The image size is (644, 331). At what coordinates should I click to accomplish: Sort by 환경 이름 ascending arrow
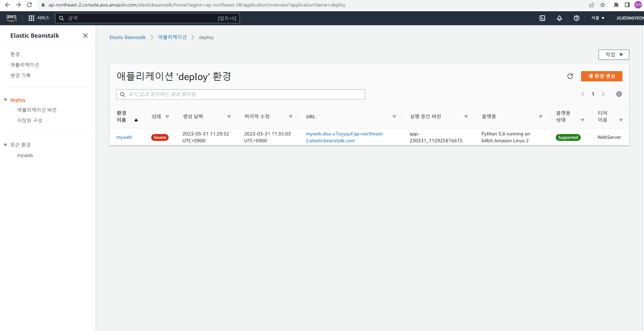pos(136,120)
